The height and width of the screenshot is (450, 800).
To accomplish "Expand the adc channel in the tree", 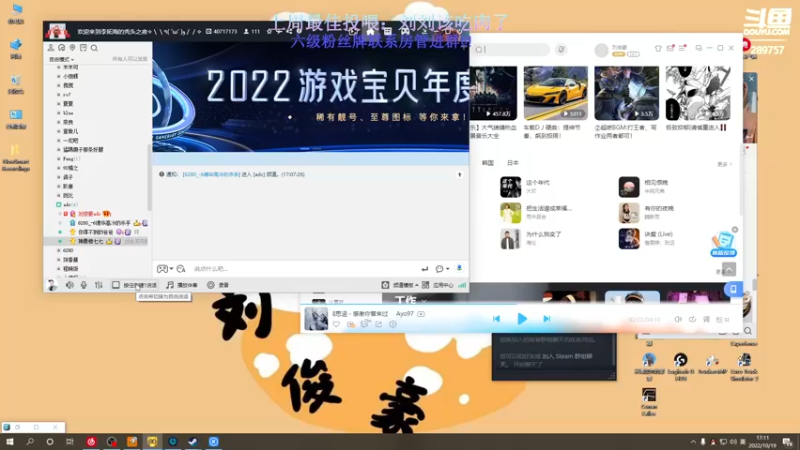I will pos(59,205).
